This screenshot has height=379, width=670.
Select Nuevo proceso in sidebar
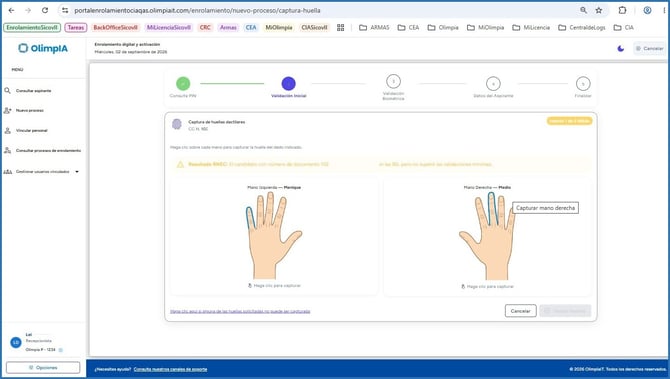29,110
